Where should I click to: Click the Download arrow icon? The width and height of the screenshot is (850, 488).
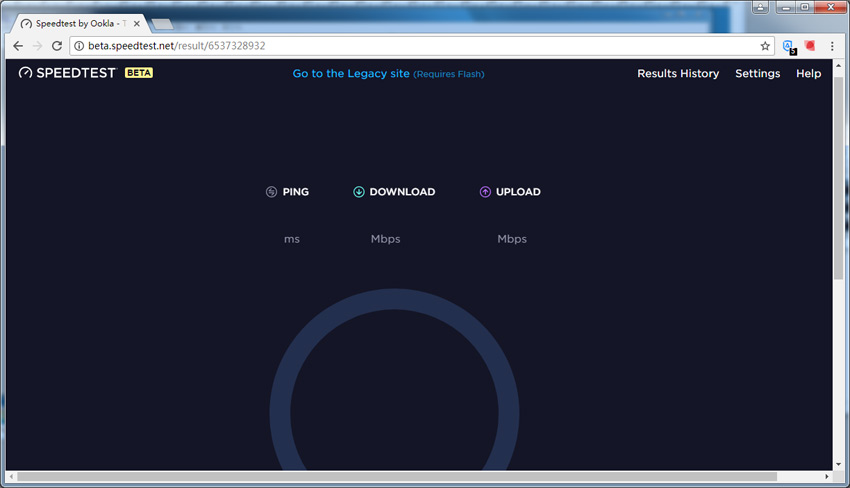pos(359,192)
